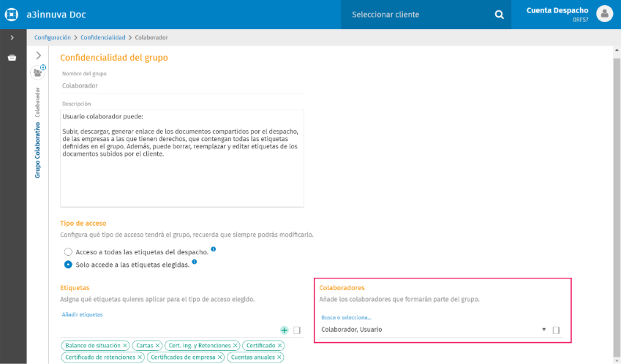This screenshot has width=621, height=364.
Task: Click the a3innuva Doc logo icon
Action: (12, 15)
